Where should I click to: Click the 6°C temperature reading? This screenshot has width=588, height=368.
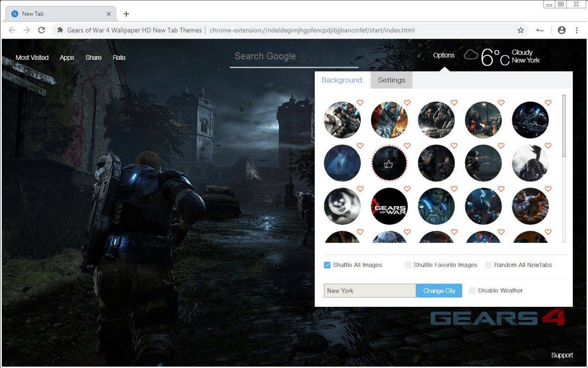pos(495,57)
